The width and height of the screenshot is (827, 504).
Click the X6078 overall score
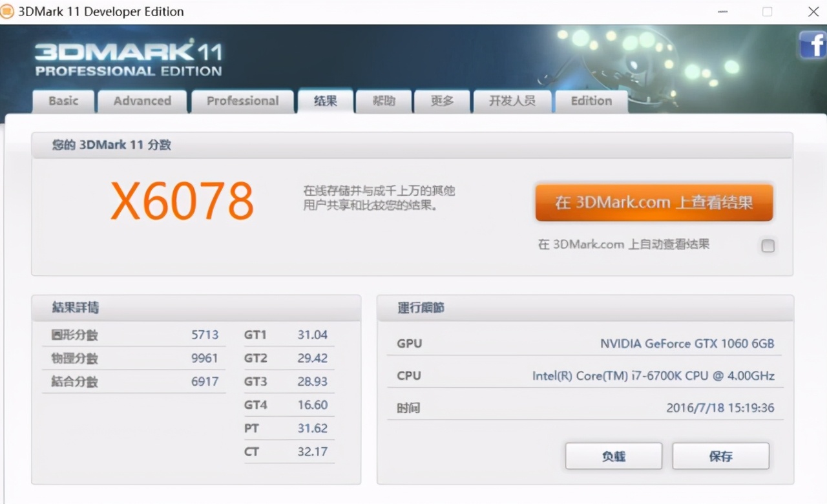pyautogui.click(x=182, y=201)
